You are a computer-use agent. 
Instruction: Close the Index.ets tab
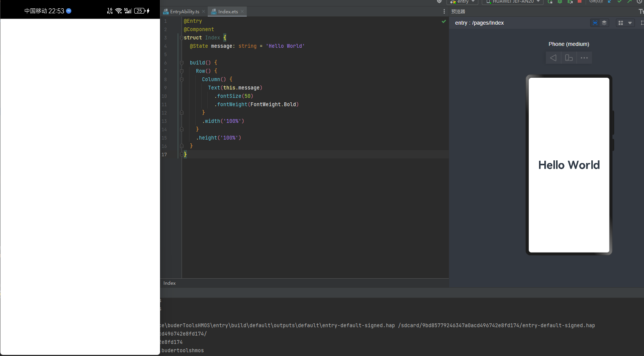click(x=242, y=12)
